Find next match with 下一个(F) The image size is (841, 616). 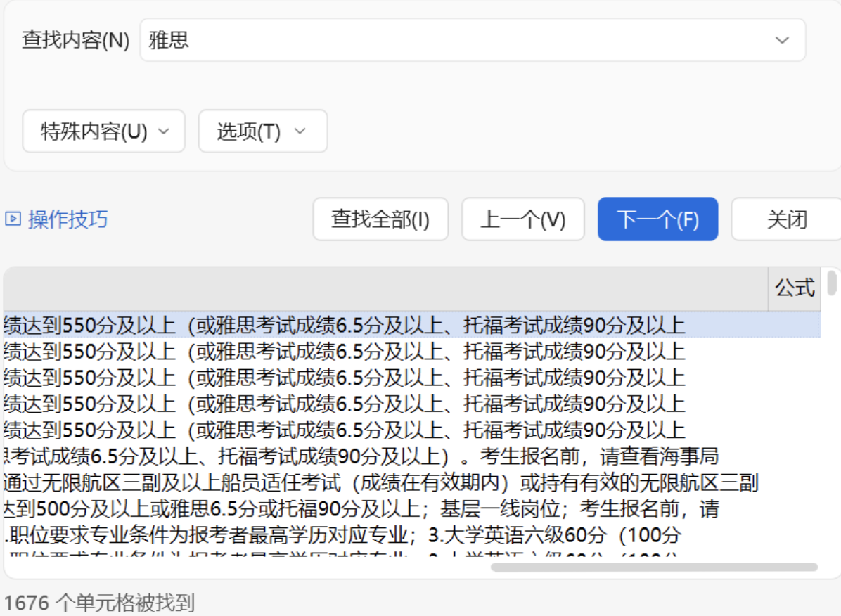[x=657, y=219]
